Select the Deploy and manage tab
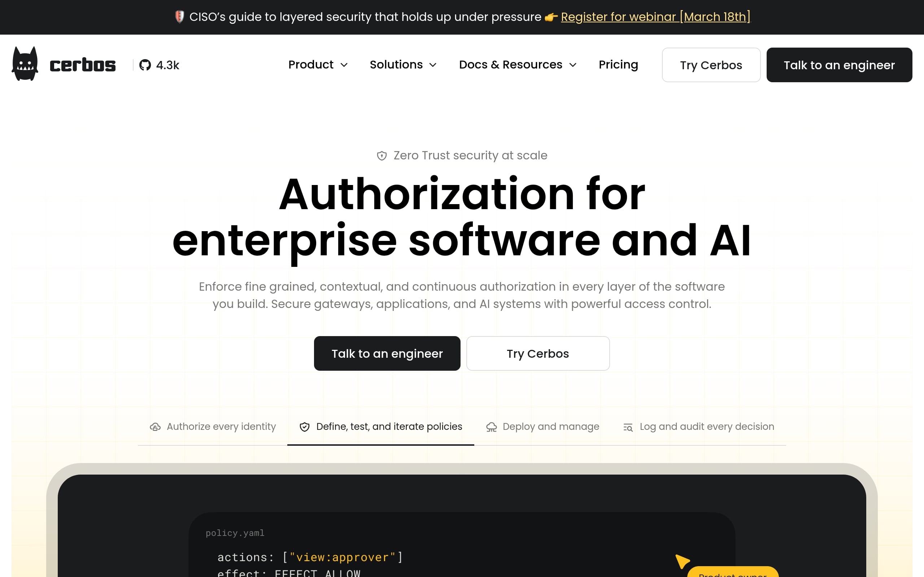This screenshot has height=577, width=924. 550,427
